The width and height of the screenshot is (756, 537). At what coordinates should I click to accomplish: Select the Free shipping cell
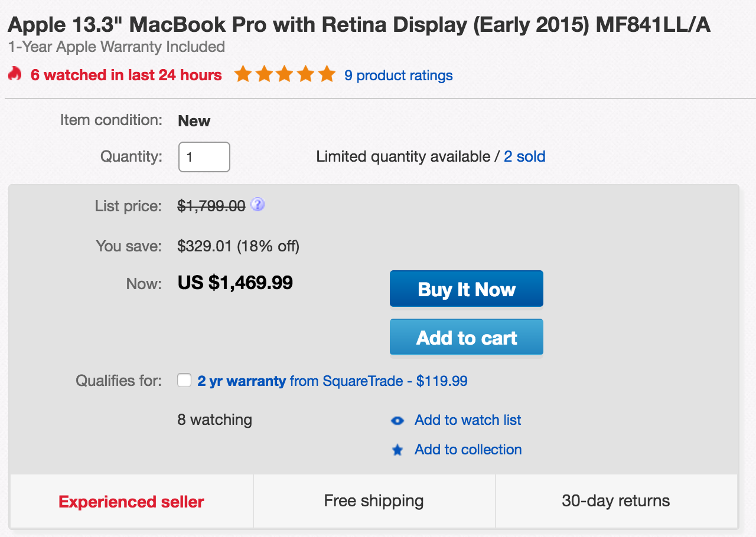pos(374,501)
